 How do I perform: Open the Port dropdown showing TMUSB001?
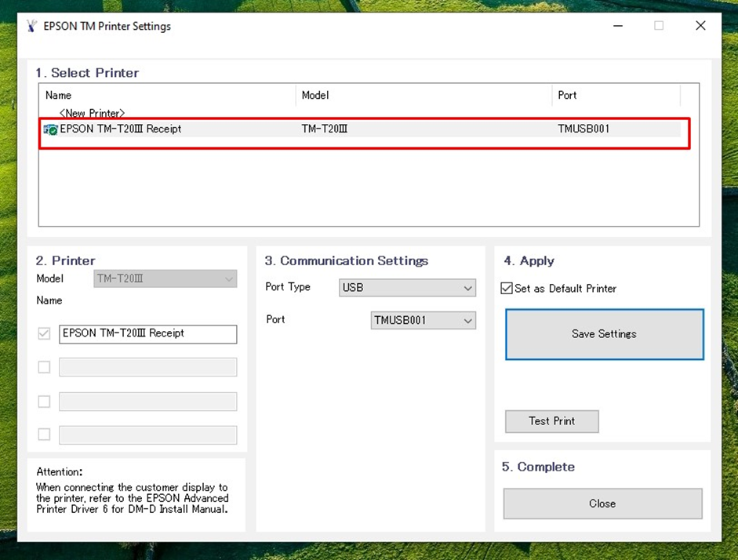pyautogui.click(x=423, y=321)
